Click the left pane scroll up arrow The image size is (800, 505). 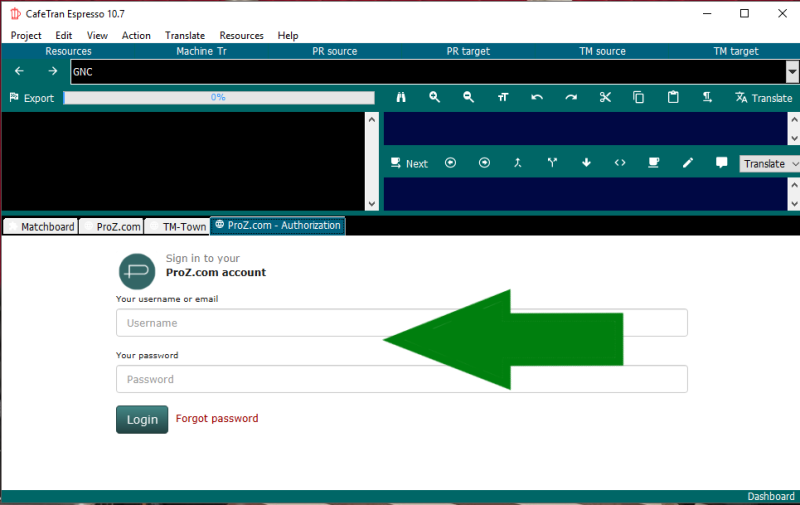coord(371,120)
